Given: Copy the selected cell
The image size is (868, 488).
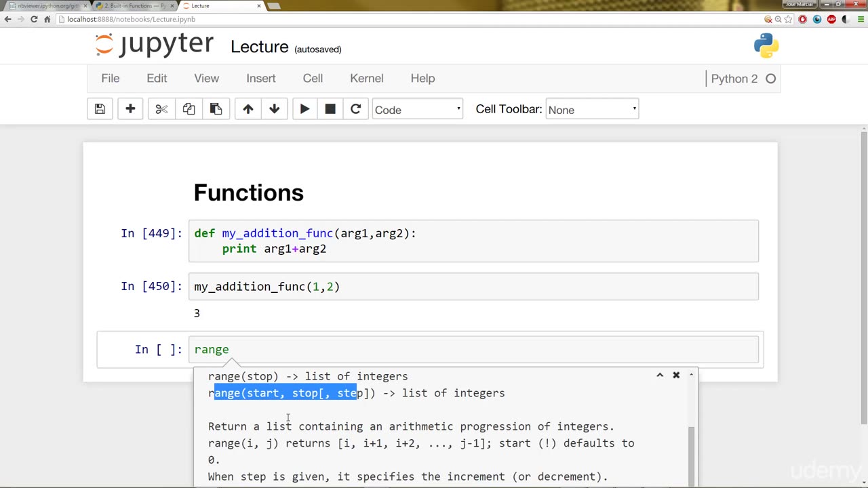Looking at the screenshot, I should tap(189, 109).
